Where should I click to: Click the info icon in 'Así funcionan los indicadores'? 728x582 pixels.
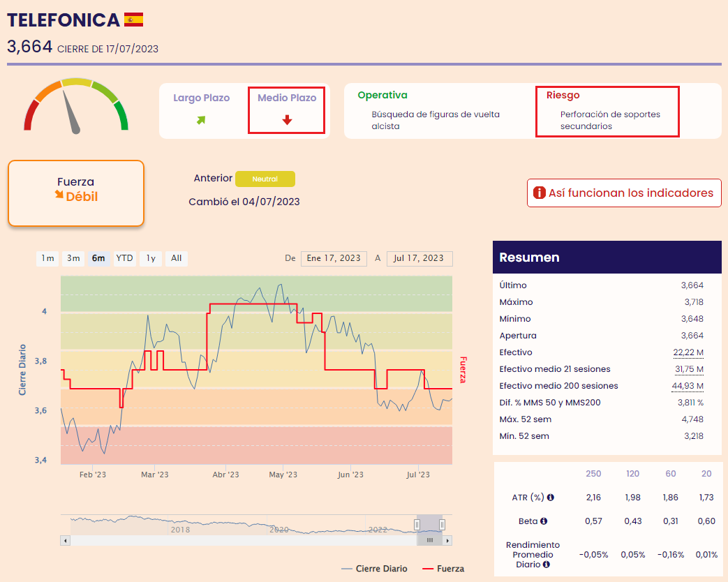[539, 193]
